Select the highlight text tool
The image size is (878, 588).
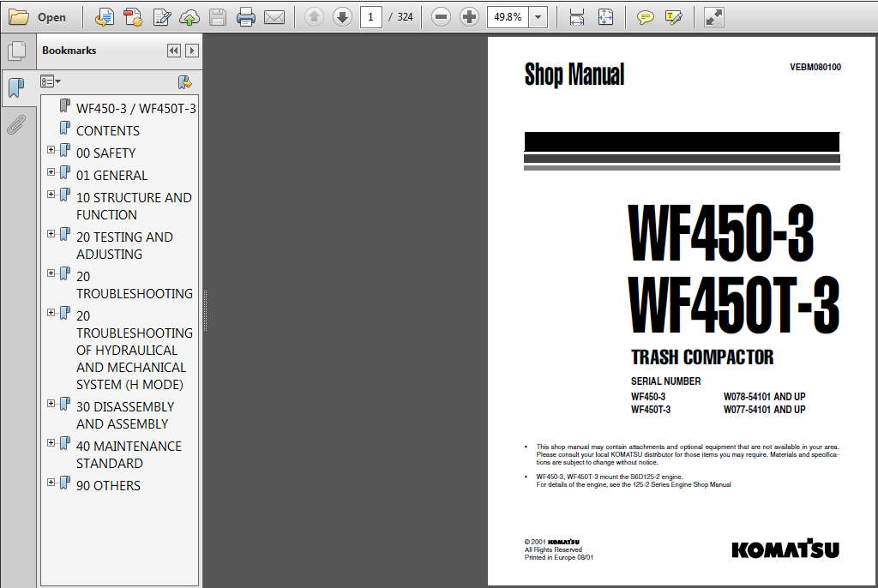point(674,17)
